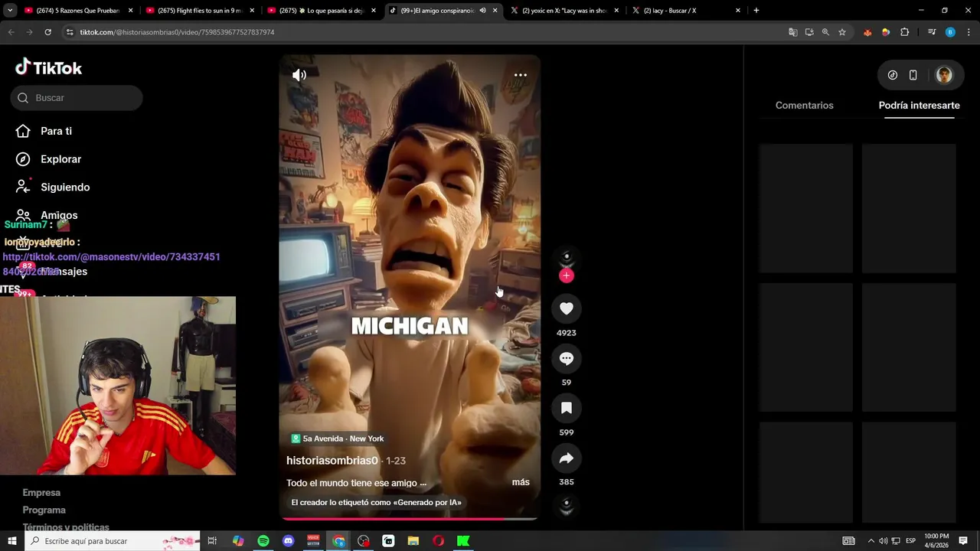Install app icon in address bar
Screen dimensions: 980x551
tap(809, 32)
